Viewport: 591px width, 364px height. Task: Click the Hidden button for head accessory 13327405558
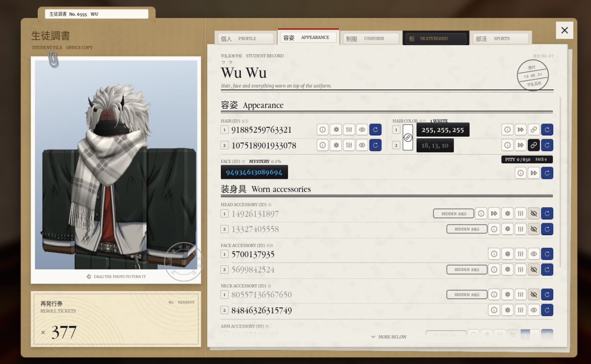467,229
